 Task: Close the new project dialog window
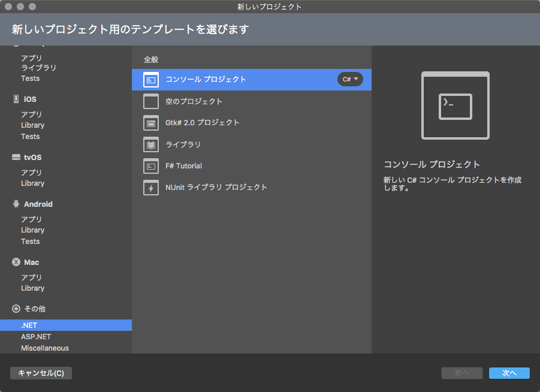tap(8, 7)
